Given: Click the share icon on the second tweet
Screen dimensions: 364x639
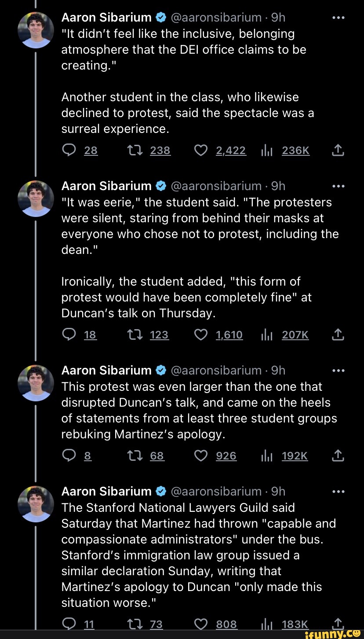Looking at the screenshot, I should (338, 334).
